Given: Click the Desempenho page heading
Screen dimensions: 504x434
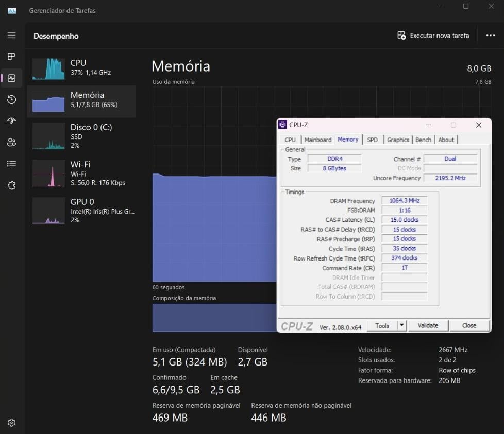Looking at the screenshot, I should (56, 36).
